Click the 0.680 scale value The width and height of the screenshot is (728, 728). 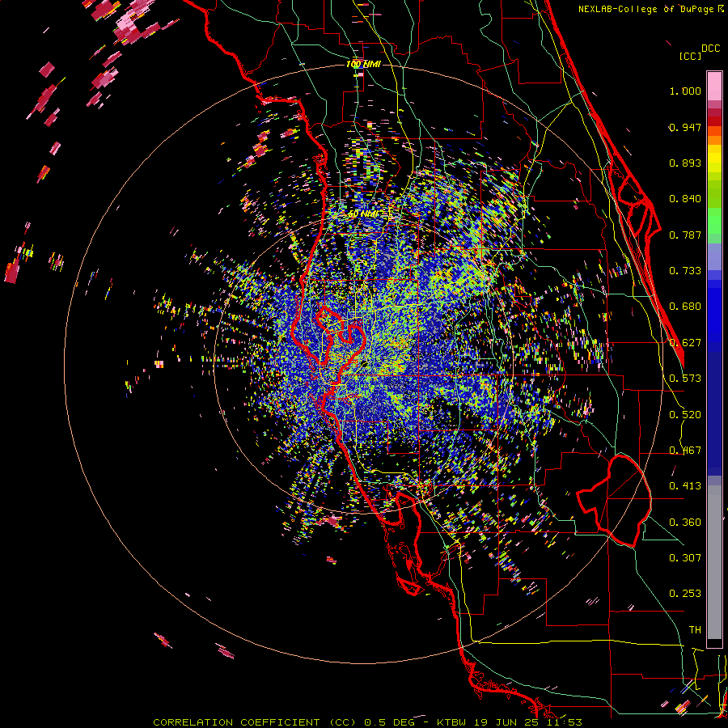685,307
